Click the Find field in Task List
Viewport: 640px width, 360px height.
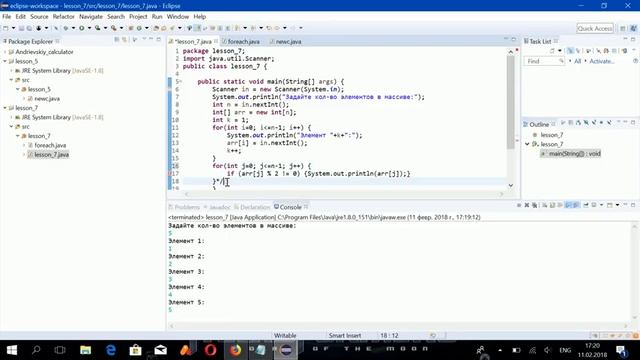[544, 61]
